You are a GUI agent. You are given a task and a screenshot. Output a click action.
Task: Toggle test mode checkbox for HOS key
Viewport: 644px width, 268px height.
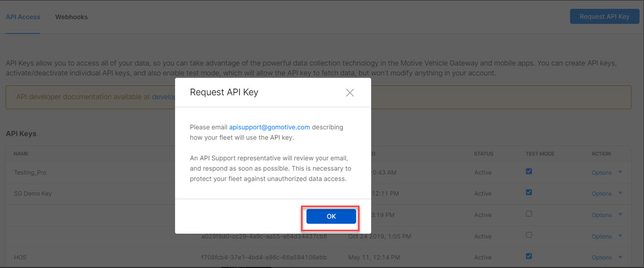529,256
